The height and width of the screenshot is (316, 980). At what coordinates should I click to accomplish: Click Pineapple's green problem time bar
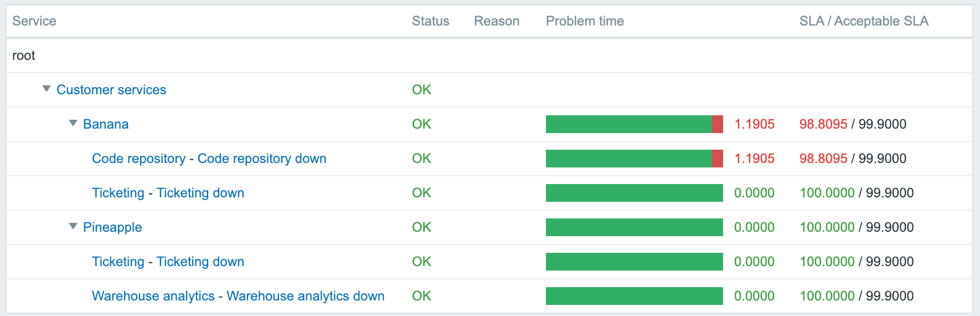tap(635, 227)
